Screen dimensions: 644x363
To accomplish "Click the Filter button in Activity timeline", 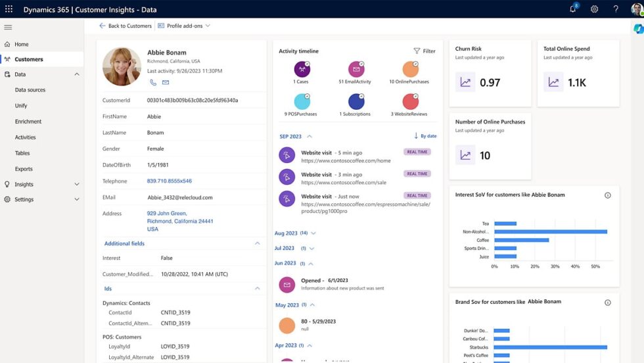I will [x=424, y=51].
